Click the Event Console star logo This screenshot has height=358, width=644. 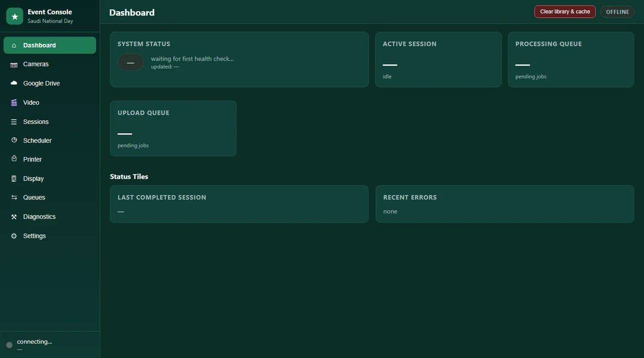pyautogui.click(x=15, y=16)
